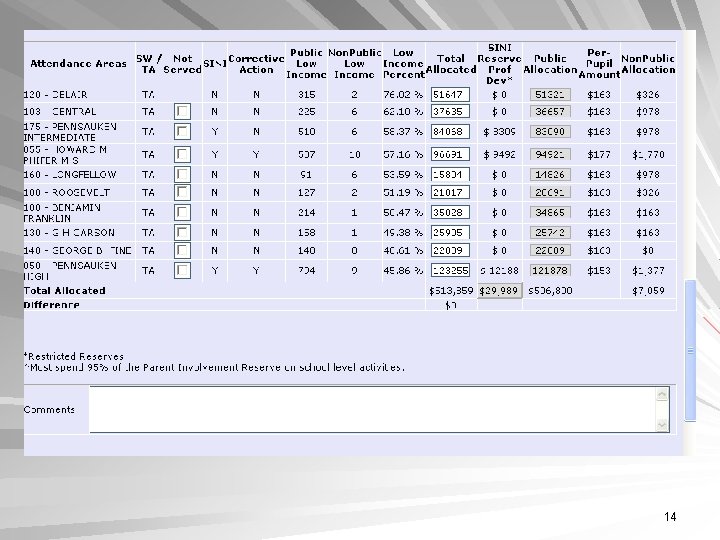Edit Longfellow Total Allocated field

tap(450, 174)
